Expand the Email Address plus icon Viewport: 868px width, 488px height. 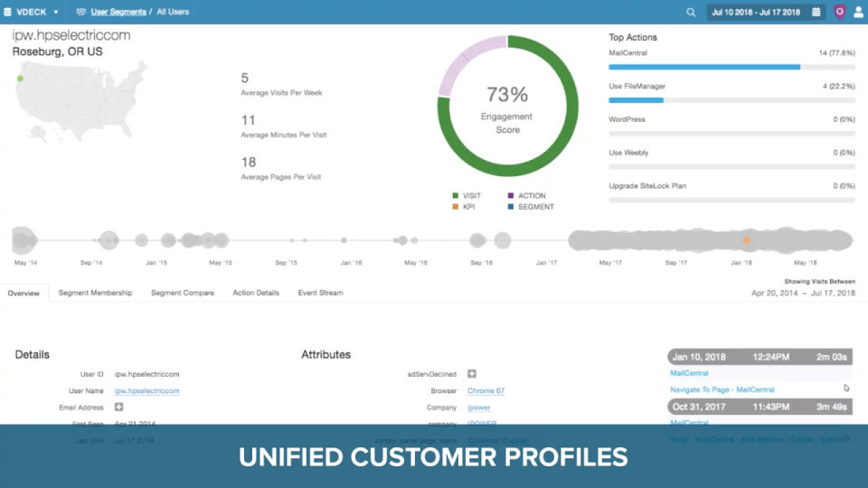coord(119,407)
